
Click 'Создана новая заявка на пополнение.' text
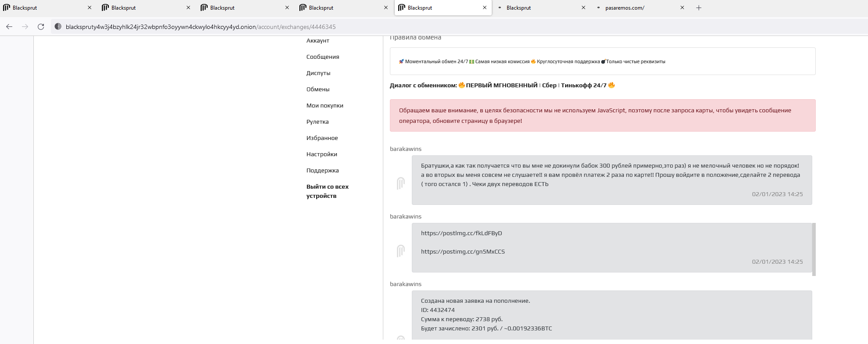[x=475, y=301]
